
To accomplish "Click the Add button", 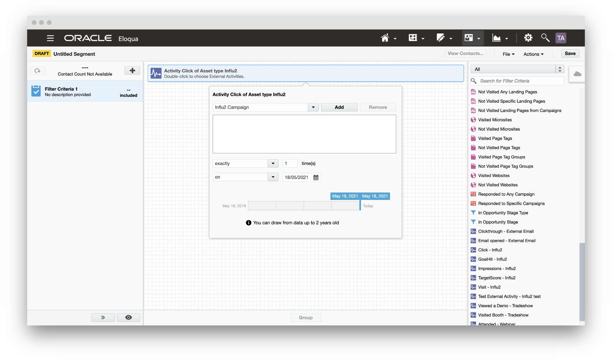I will tap(339, 107).
